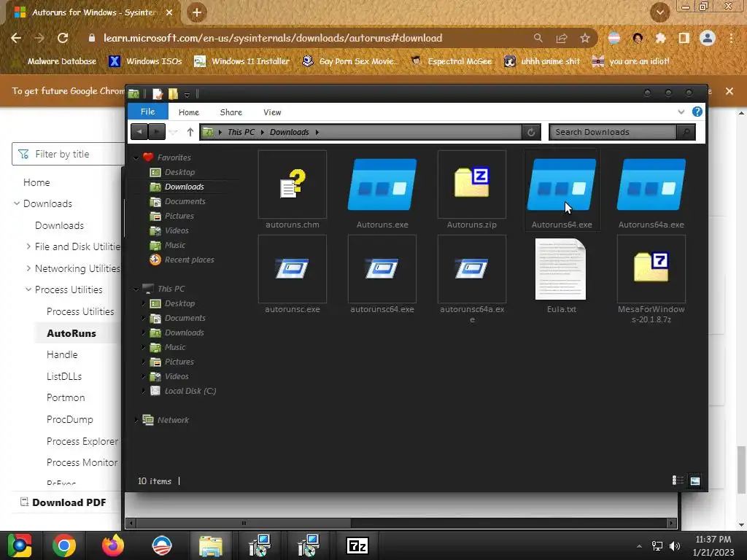Screen dimensions: 747x560
Task: Open Quick Access Toolbar customize dropdown
Action: [x=187, y=95]
